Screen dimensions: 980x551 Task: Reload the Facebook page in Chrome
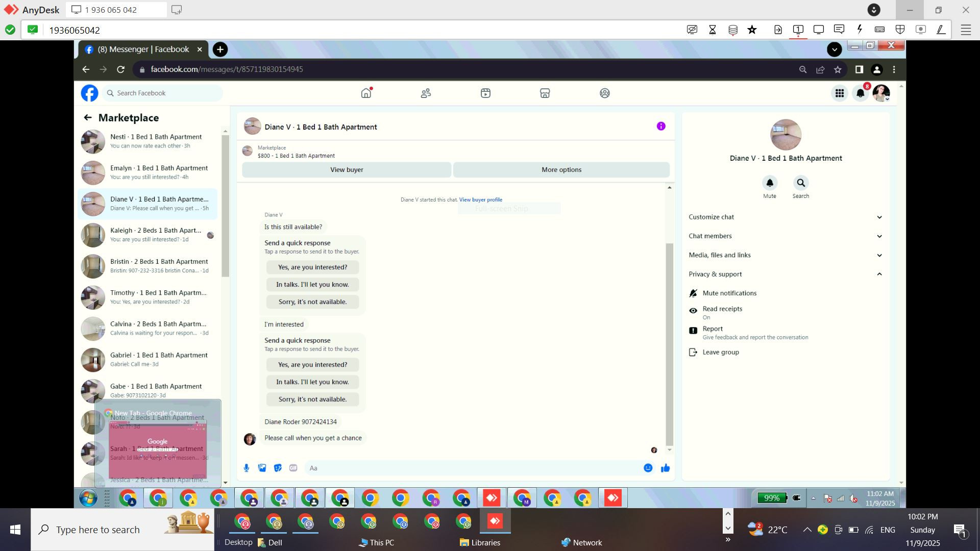pos(120,69)
